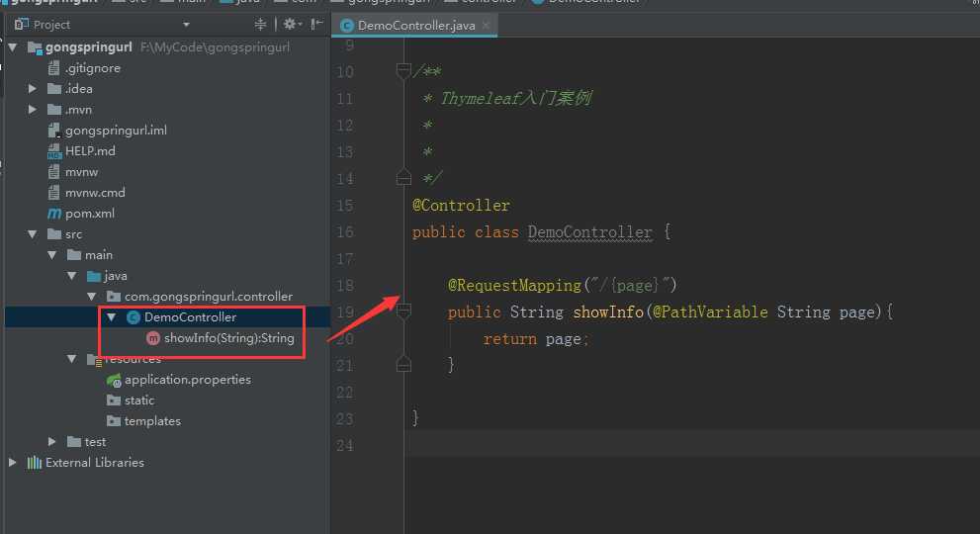Click the method fold end marker at line 21
Image resolution: width=980 pixels, height=534 pixels.
click(x=403, y=365)
